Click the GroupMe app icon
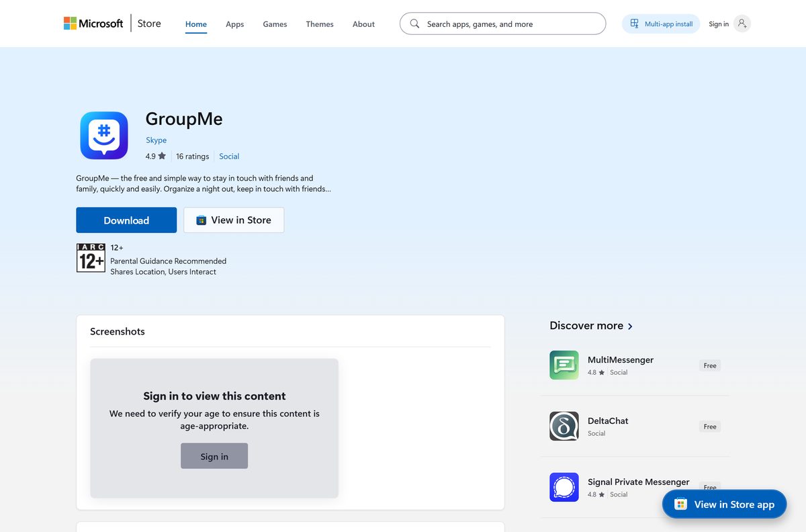This screenshot has width=806, height=532. (104, 135)
